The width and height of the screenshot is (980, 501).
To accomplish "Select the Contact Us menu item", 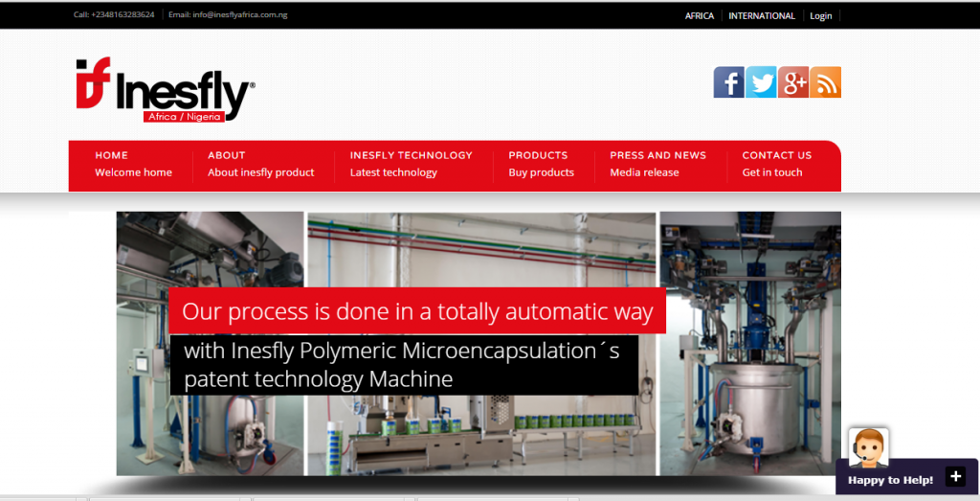I will tap(776, 155).
